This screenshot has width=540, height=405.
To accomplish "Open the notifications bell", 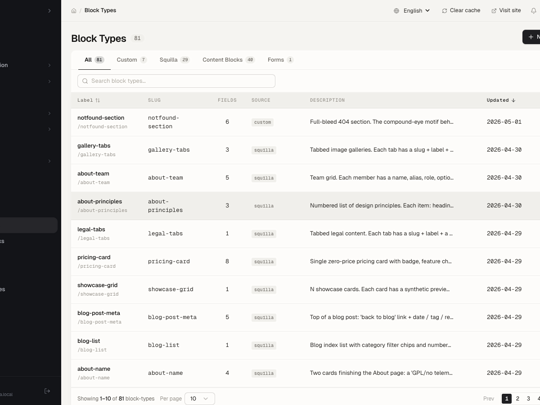I will point(533,11).
